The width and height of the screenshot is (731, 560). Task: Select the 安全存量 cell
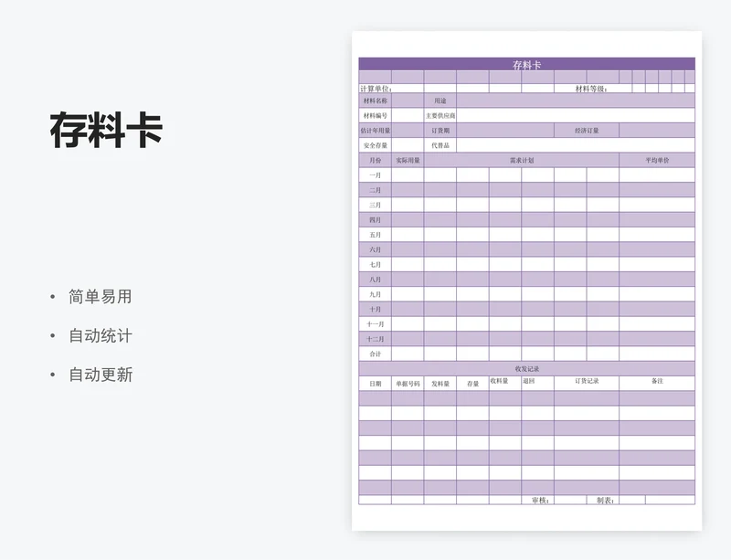click(x=376, y=145)
